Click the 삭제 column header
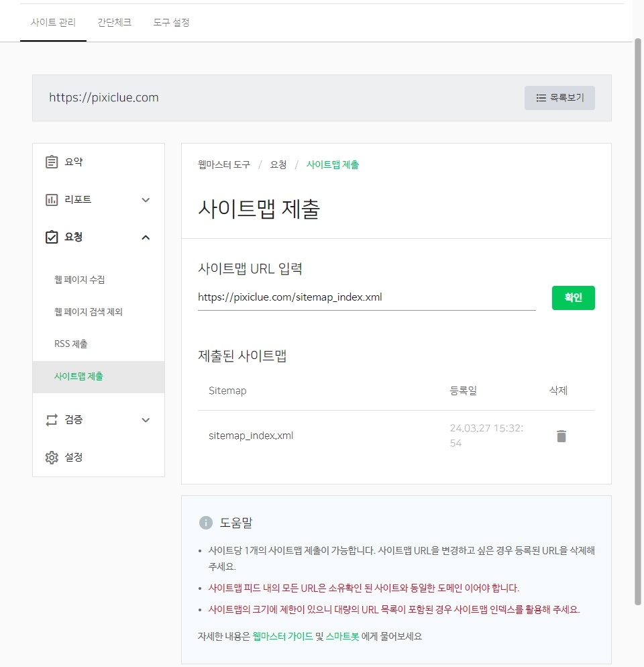The image size is (644, 667). click(x=559, y=391)
